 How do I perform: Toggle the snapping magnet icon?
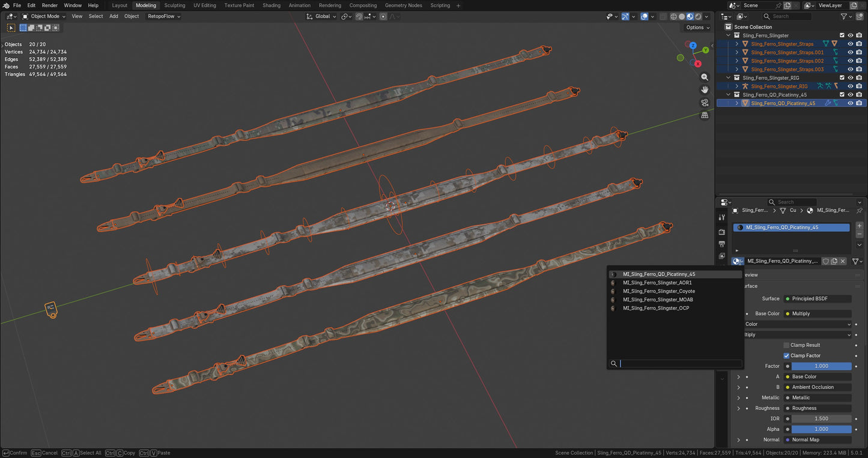pyautogui.click(x=359, y=16)
